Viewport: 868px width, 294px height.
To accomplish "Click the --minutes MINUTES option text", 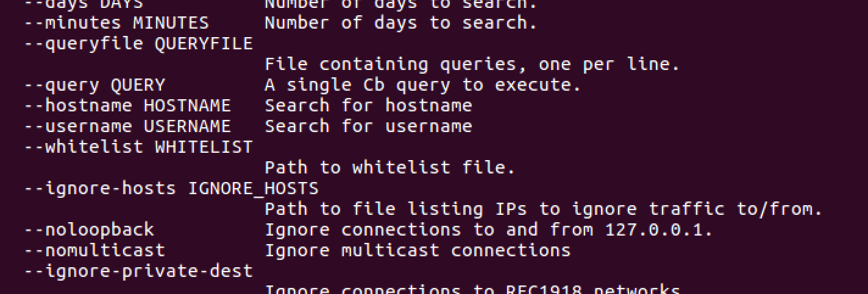I will (116, 23).
